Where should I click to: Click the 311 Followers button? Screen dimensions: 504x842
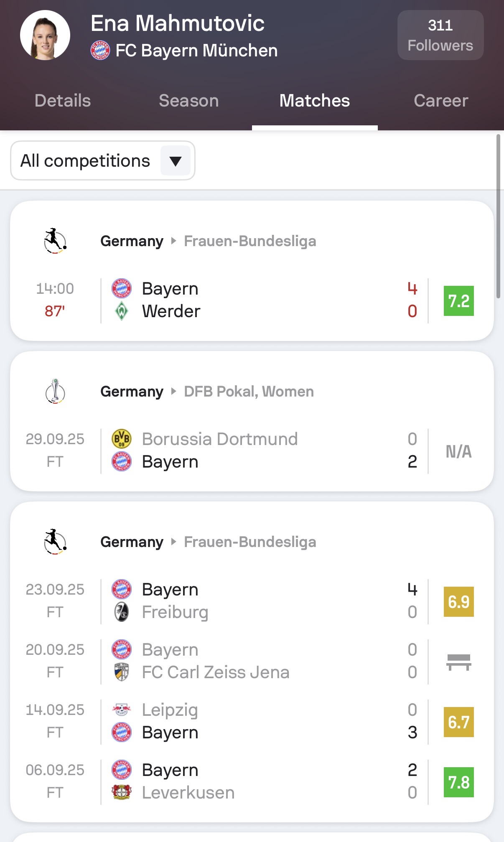[440, 35]
